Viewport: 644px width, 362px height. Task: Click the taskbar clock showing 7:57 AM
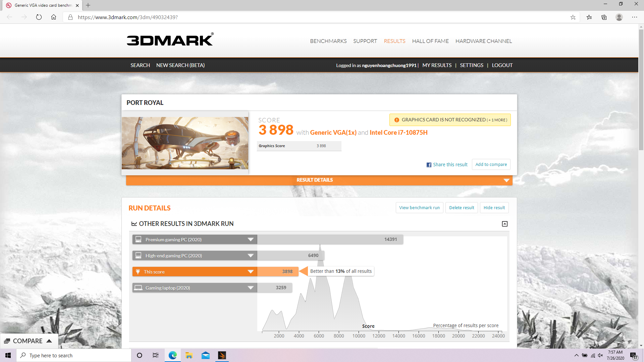click(615, 355)
